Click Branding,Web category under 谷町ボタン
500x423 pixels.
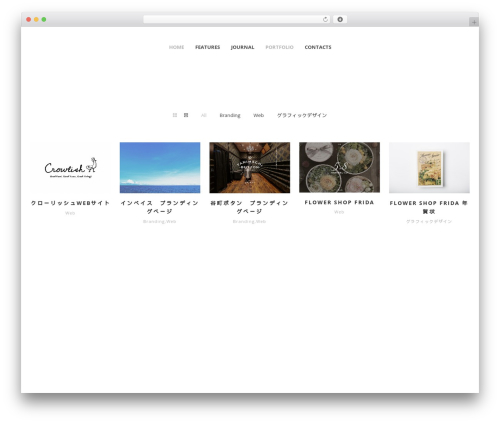click(249, 221)
